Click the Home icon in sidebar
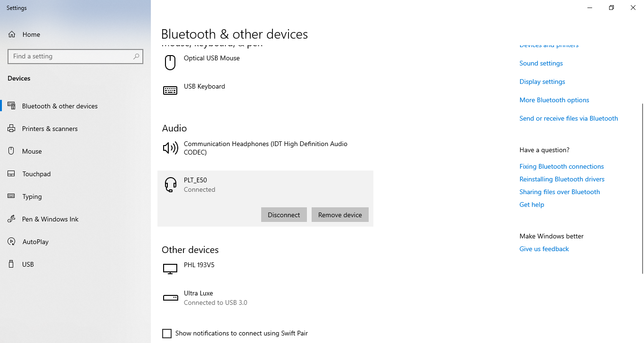644x343 pixels. pos(12,34)
